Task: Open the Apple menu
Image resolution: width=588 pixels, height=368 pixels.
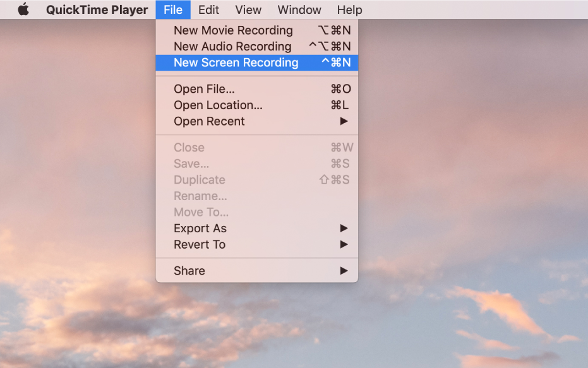Action: 23,9
